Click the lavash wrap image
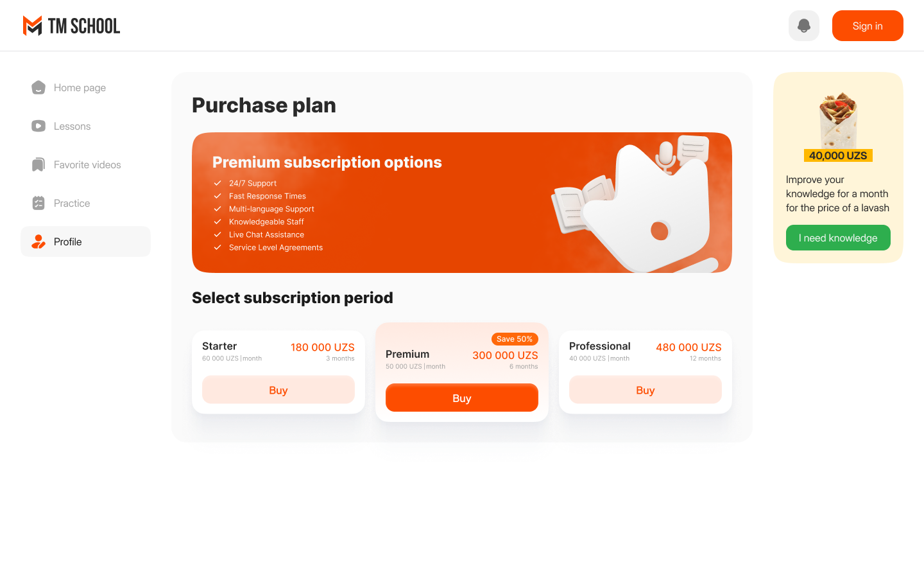The width and height of the screenshot is (924, 578). [838, 121]
